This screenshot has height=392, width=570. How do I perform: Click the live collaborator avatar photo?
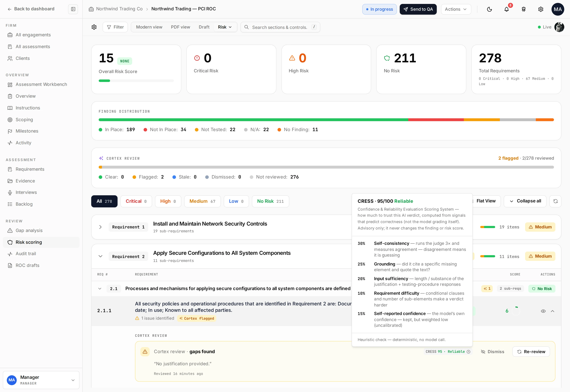coord(559,27)
